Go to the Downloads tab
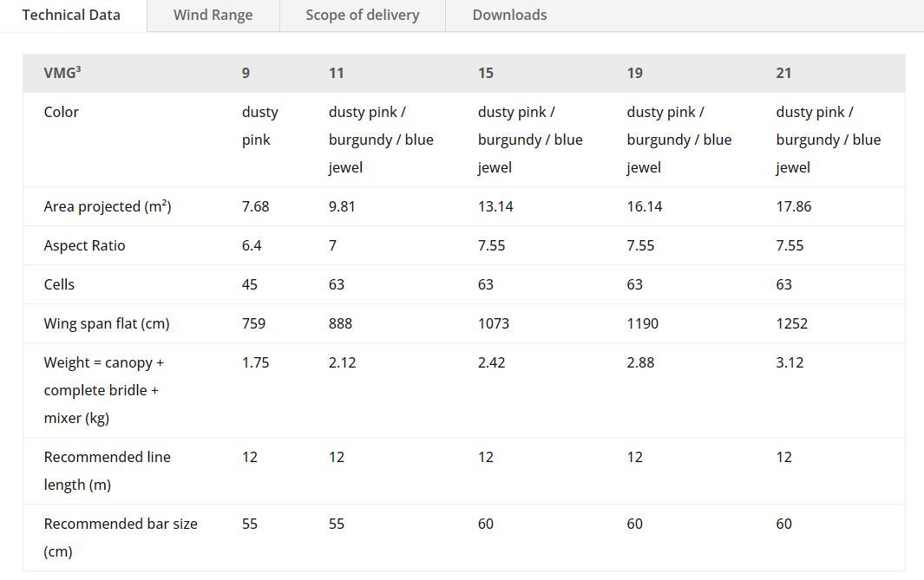 pos(509,15)
